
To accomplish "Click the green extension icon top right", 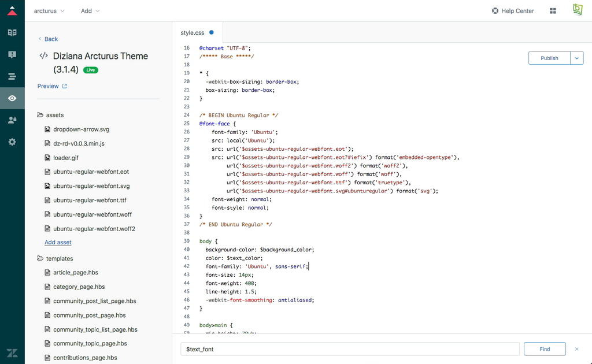I will (577, 9).
